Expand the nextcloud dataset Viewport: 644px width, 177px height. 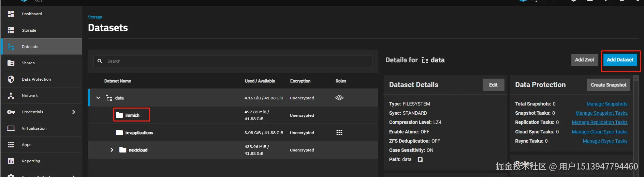click(x=112, y=150)
